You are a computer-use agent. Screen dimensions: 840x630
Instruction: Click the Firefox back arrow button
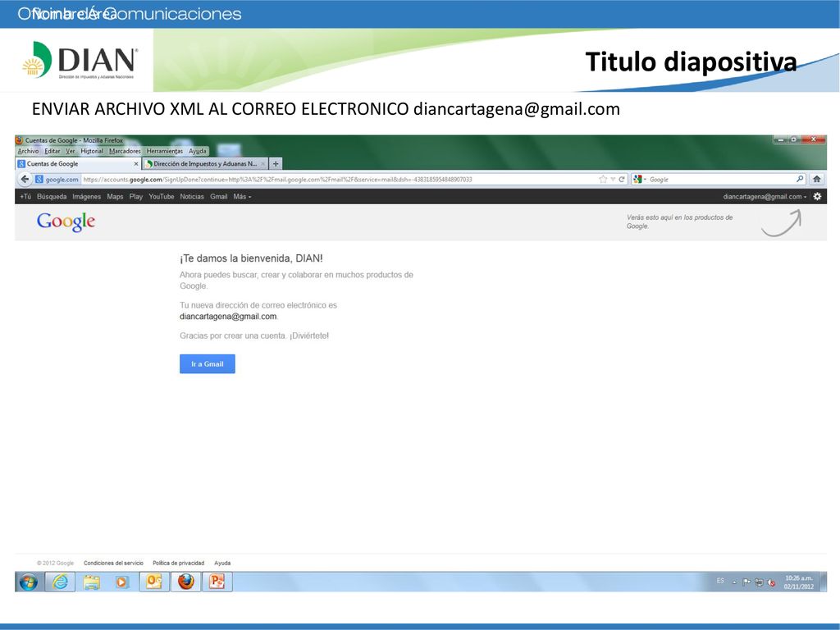coord(25,180)
